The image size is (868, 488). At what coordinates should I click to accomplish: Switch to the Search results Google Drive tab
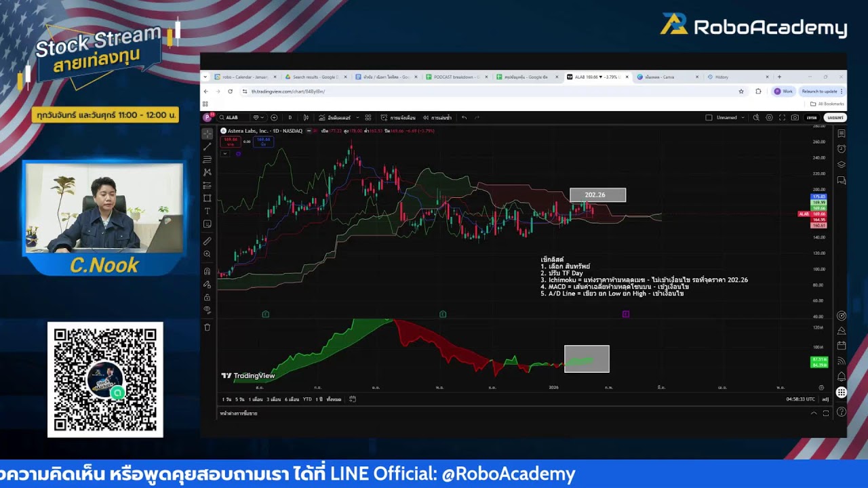click(316, 77)
